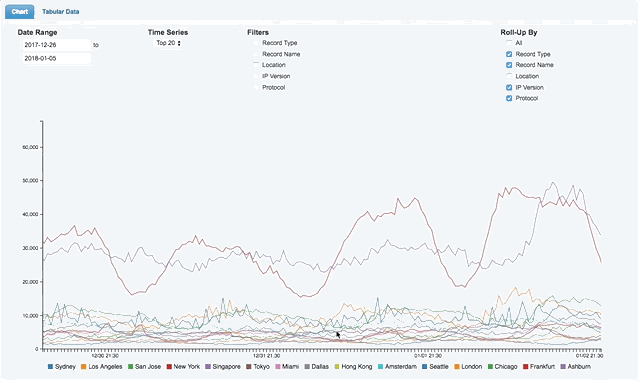Click the San Jose legend swatch
This screenshot has width=640, height=382.
(131, 366)
